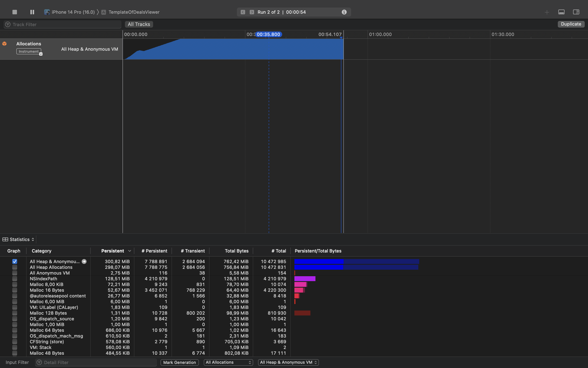The height and width of the screenshot is (368, 588).
Task: Click the 00:35.800 inspection head marker
Action: [x=268, y=34]
